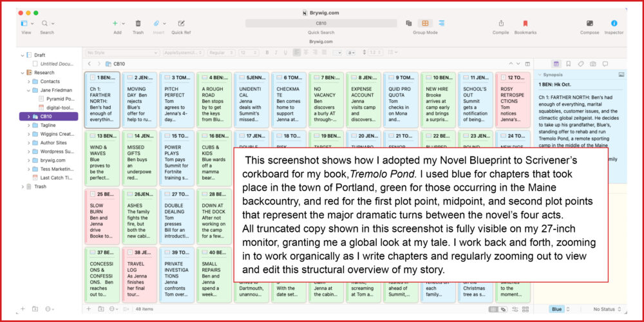This screenshot has width=644, height=322.
Task: Select index card 12 TOM Rosy Retrospections
Action: (513, 100)
